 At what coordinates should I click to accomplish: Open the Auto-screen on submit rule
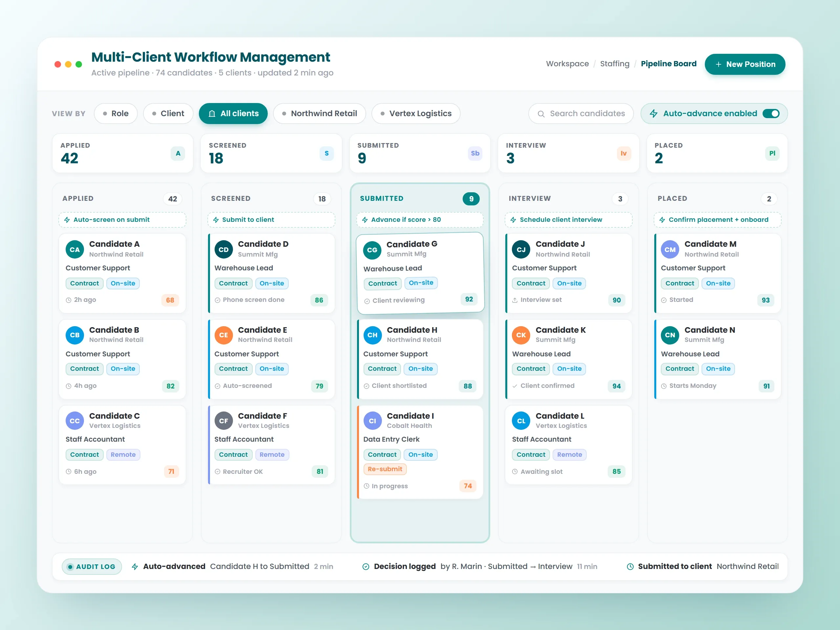[x=122, y=220]
